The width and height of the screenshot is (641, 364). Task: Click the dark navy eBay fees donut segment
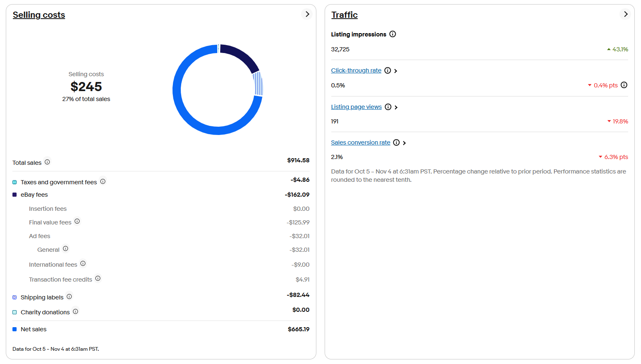[x=242, y=56]
